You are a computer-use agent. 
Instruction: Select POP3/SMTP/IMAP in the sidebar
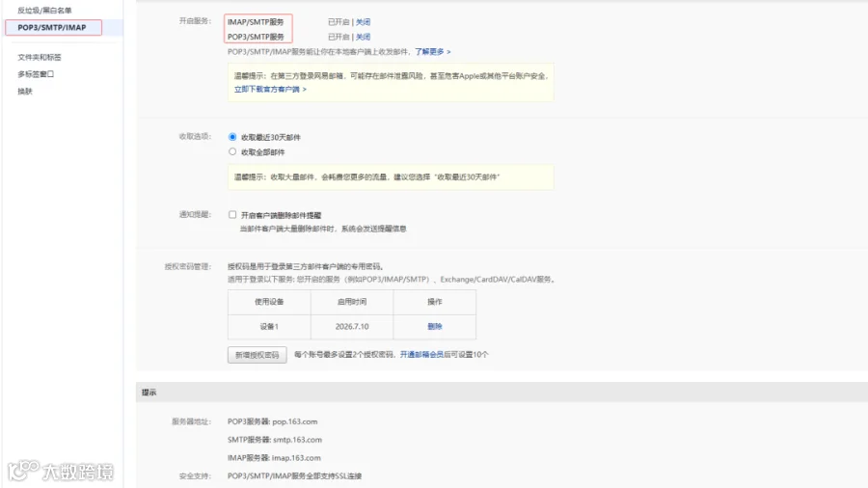click(x=53, y=27)
